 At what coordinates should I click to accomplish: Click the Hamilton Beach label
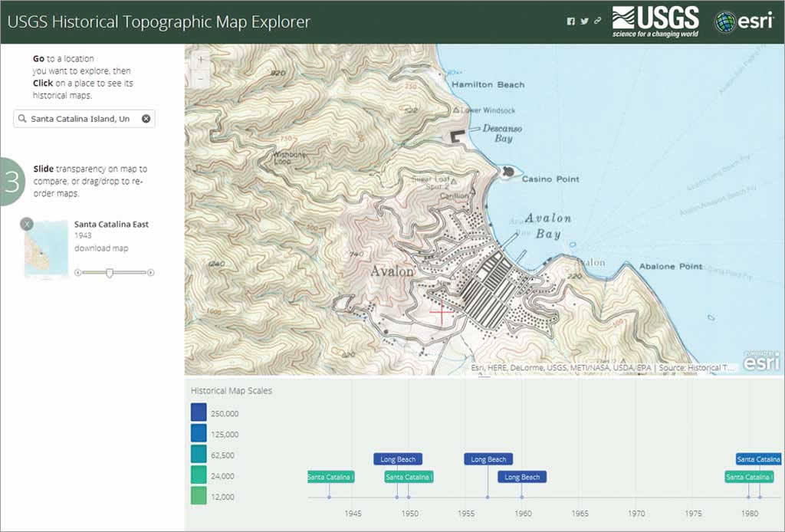click(488, 84)
